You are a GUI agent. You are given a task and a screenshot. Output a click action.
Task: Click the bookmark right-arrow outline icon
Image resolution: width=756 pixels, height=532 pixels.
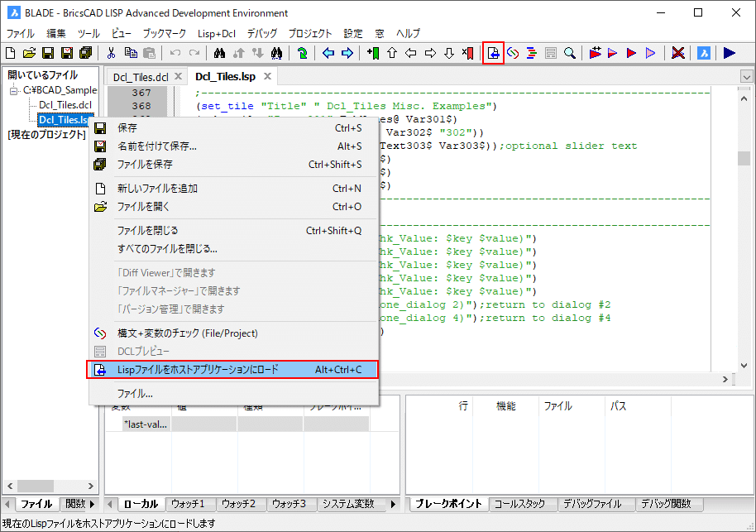coord(430,53)
